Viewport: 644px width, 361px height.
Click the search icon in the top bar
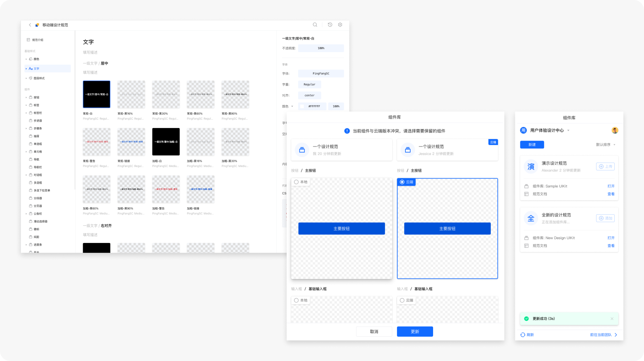[x=315, y=25]
